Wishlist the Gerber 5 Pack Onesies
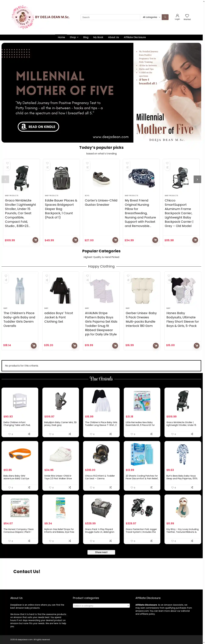Screen dimensions: 205x644 (128, 276)
